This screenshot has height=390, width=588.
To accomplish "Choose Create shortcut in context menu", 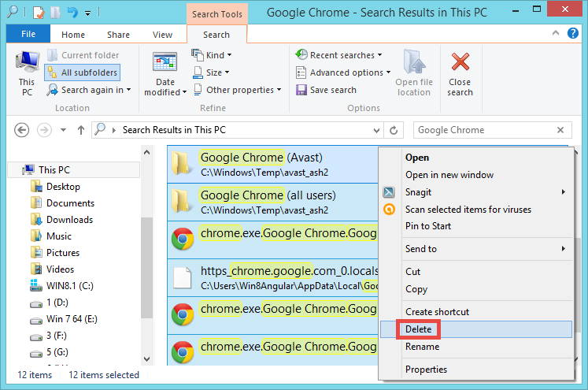I will point(437,312).
